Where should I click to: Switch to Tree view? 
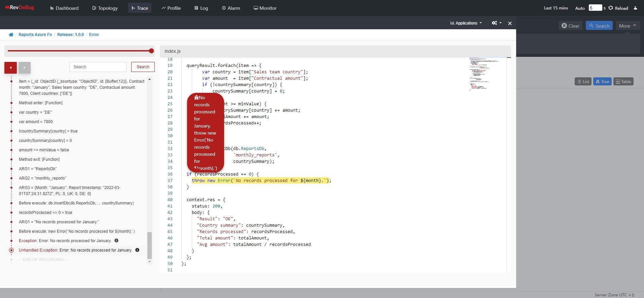pos(602,81)
